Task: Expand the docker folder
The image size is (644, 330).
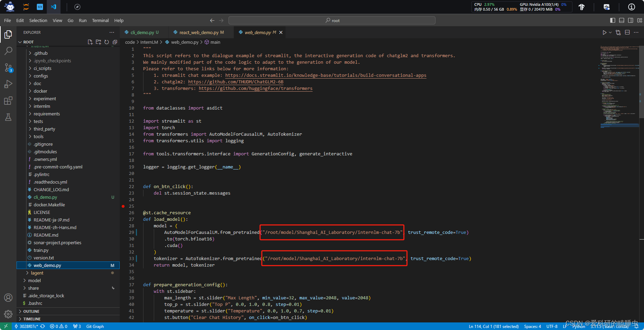Action: point(40,91)
